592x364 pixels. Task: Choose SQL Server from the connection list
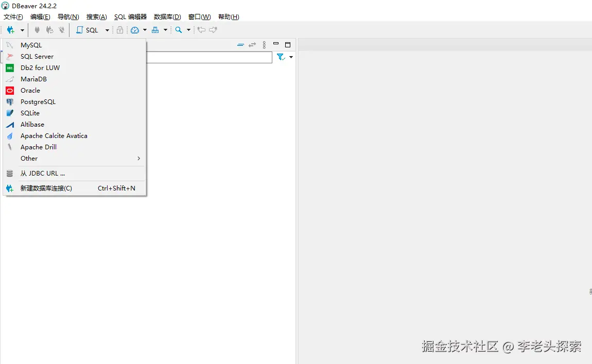74,56
